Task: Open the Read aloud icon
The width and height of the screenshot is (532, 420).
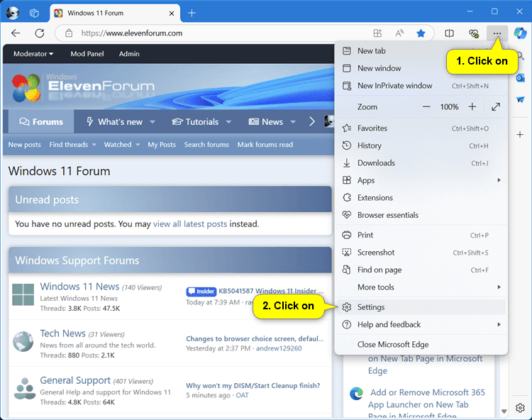Action: (x=399, y=33)
